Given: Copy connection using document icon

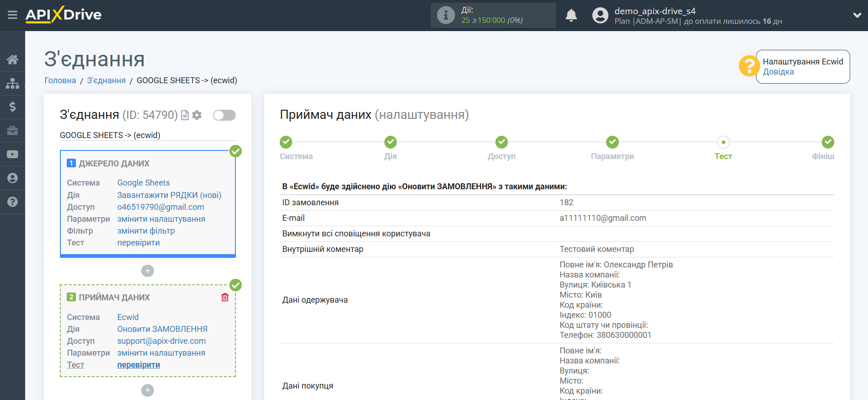Looking at the screenshot, I should tap(185, 115).
